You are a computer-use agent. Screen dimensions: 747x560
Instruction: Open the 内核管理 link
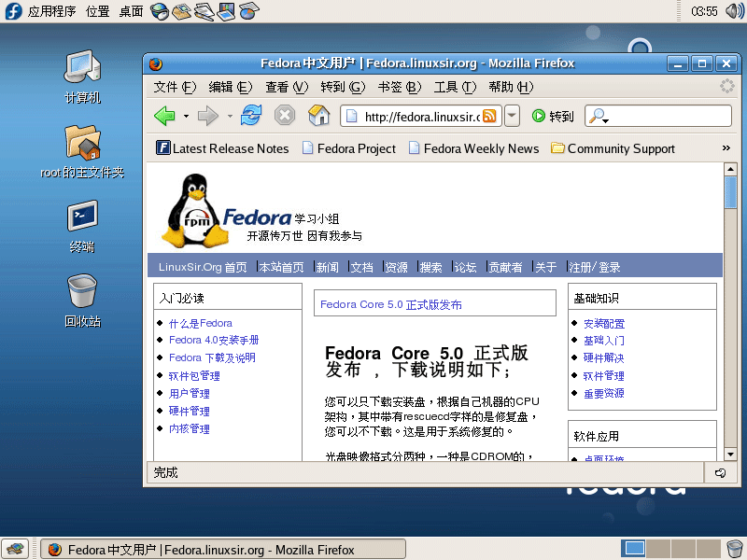[190, 428]
